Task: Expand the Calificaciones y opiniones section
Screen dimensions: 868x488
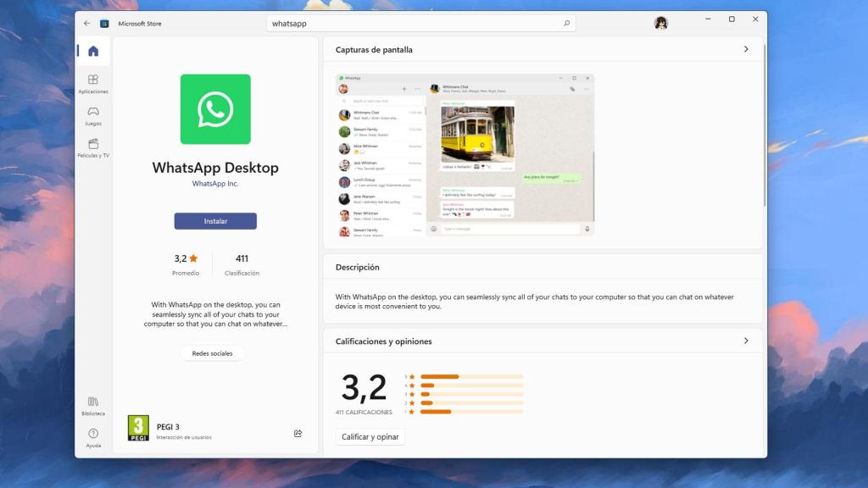Action: [x=747, y=341]
